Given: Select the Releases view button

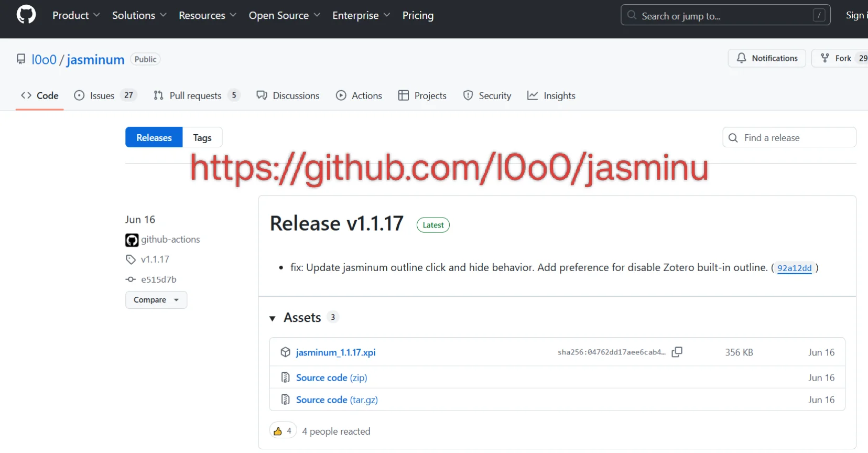Looking at the screenshot, I should point(154,137).
